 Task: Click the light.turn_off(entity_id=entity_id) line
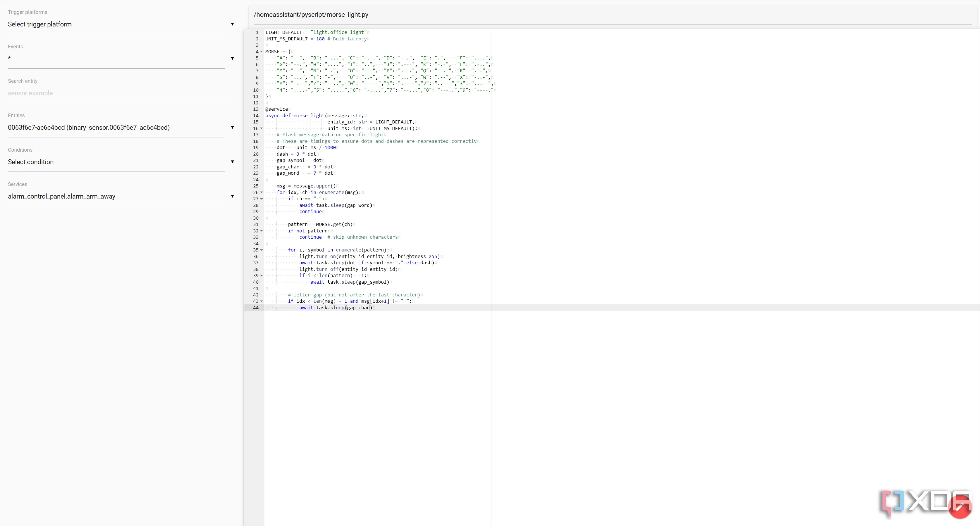pos(349,269)
